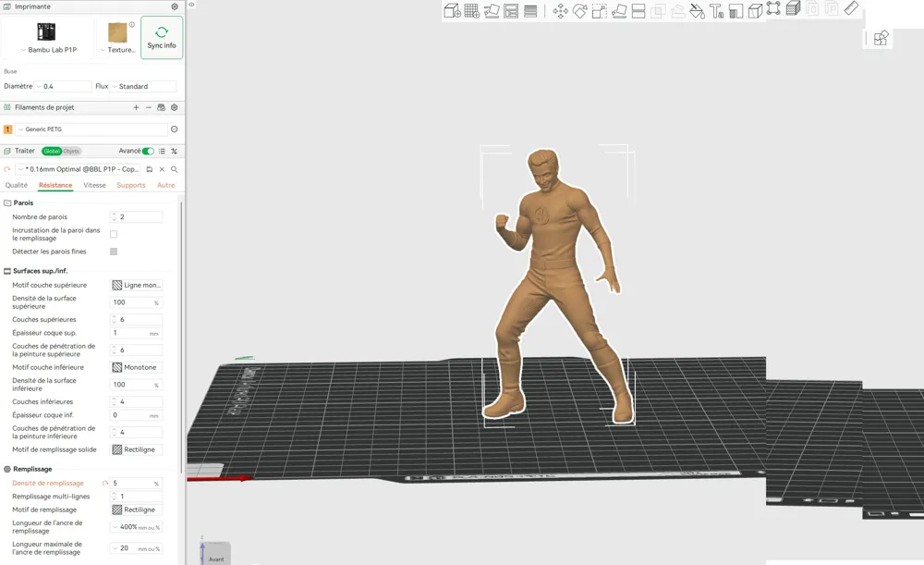
Task: Switch to the Résistance tab
Action: 55,185
